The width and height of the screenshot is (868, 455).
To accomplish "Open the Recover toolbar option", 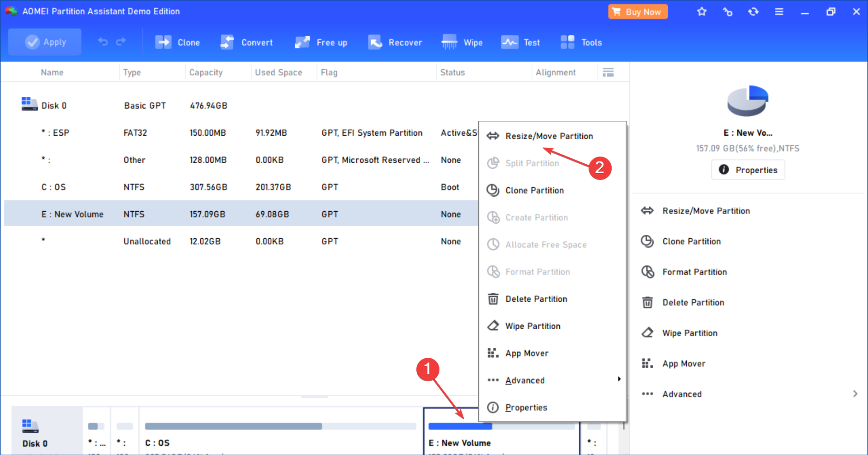I will (395, 43).
